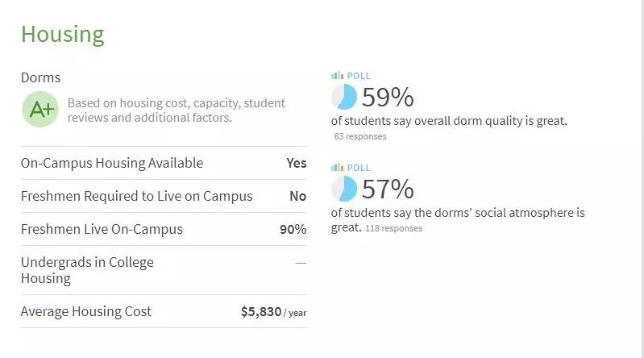Viewport: 644px width, 358px height.
Task: Click the Dorms label
Action: pyautogui.click(x=40, y=78)
